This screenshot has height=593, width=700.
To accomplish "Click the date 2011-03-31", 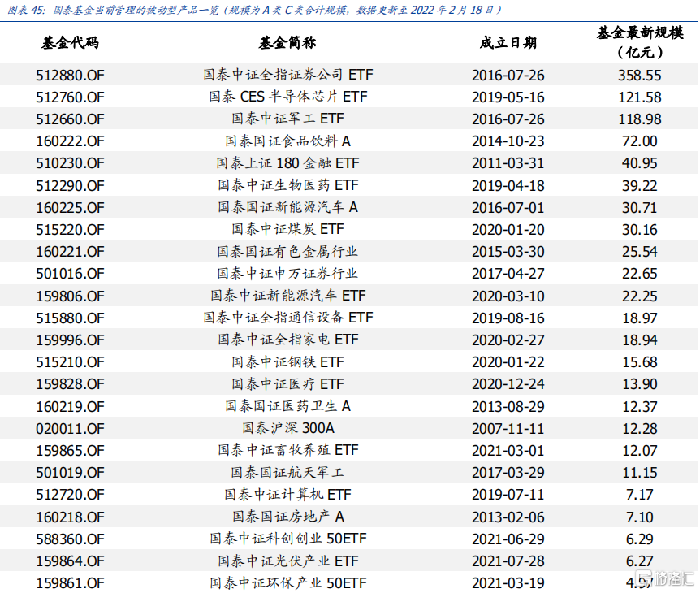I will click(x=508, y=163).
